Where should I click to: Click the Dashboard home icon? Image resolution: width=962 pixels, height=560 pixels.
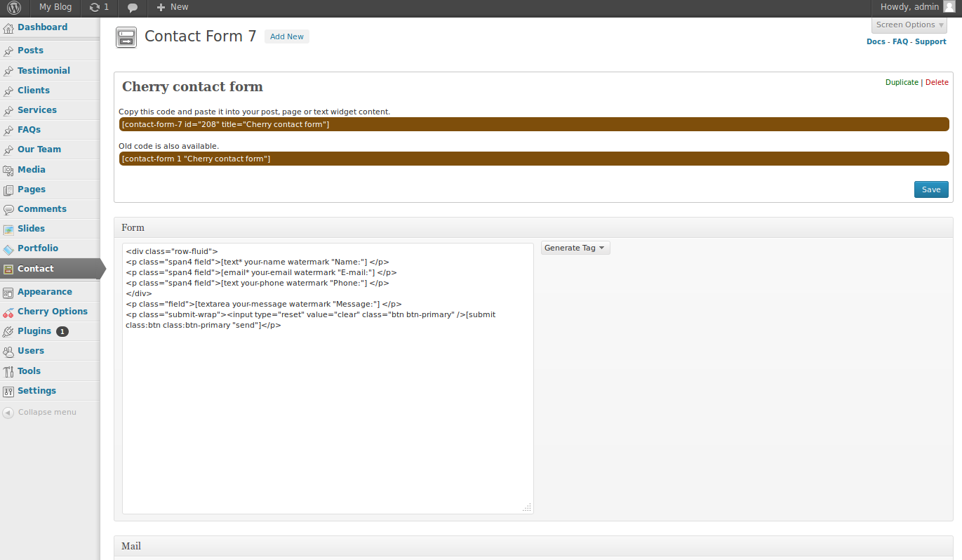point(8,28)
